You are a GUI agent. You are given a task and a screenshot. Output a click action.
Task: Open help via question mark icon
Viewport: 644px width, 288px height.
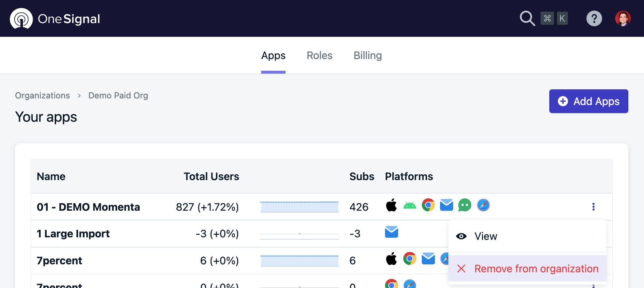click(x=594, y=19)
